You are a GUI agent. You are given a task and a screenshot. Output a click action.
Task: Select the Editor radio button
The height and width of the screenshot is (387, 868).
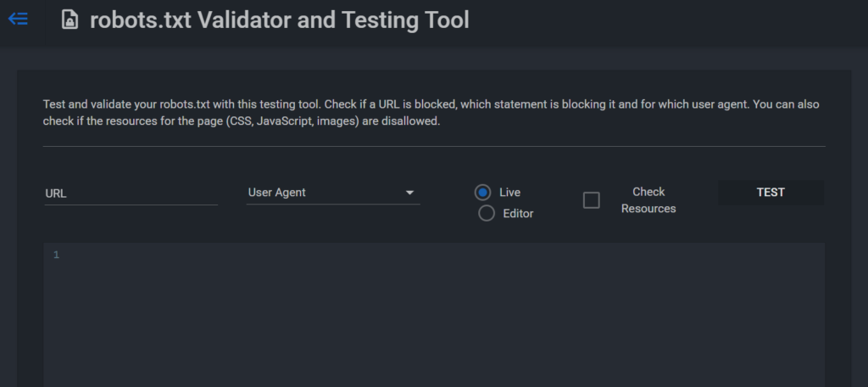click(486, 214)
